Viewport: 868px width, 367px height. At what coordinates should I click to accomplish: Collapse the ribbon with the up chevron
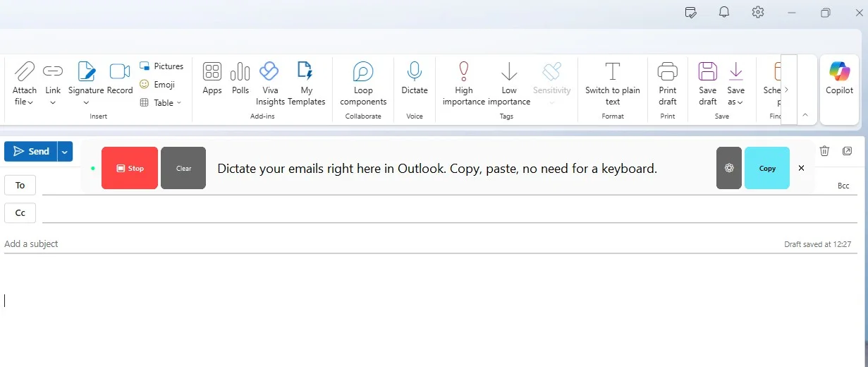pos(805,115)
